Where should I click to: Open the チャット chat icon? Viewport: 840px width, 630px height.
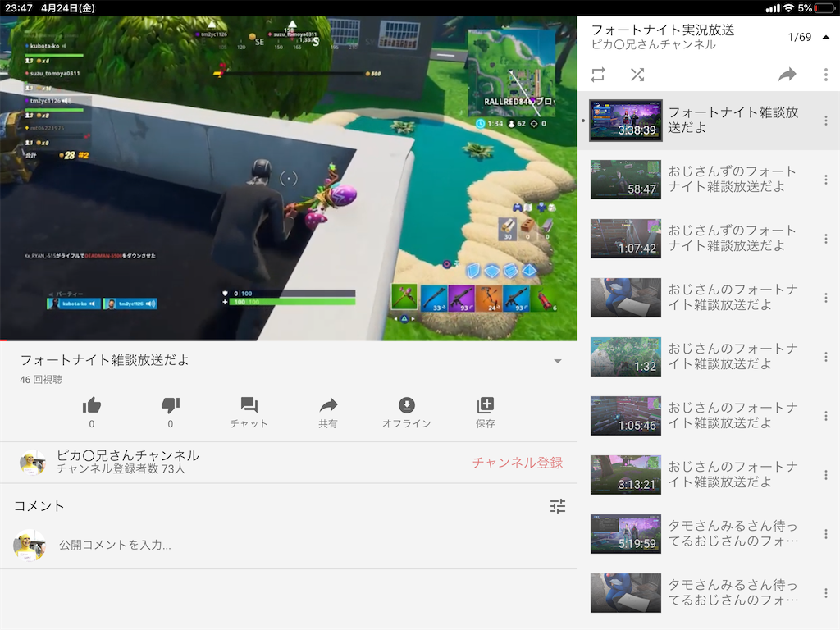point(249,405)
